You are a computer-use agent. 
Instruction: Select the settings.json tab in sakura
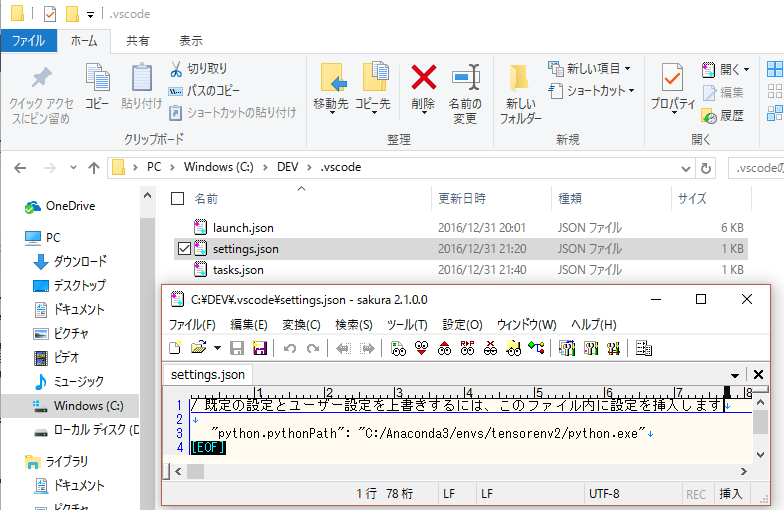click(208, 374)
